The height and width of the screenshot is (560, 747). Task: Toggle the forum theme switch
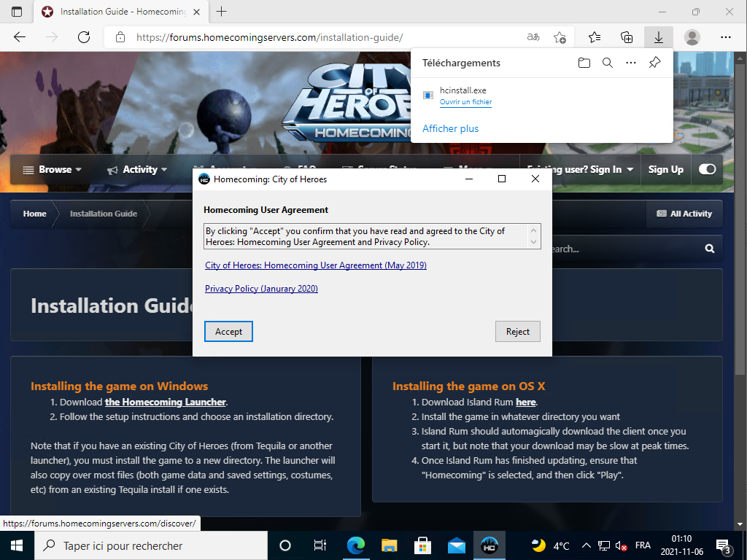click(x=707, y=169)
